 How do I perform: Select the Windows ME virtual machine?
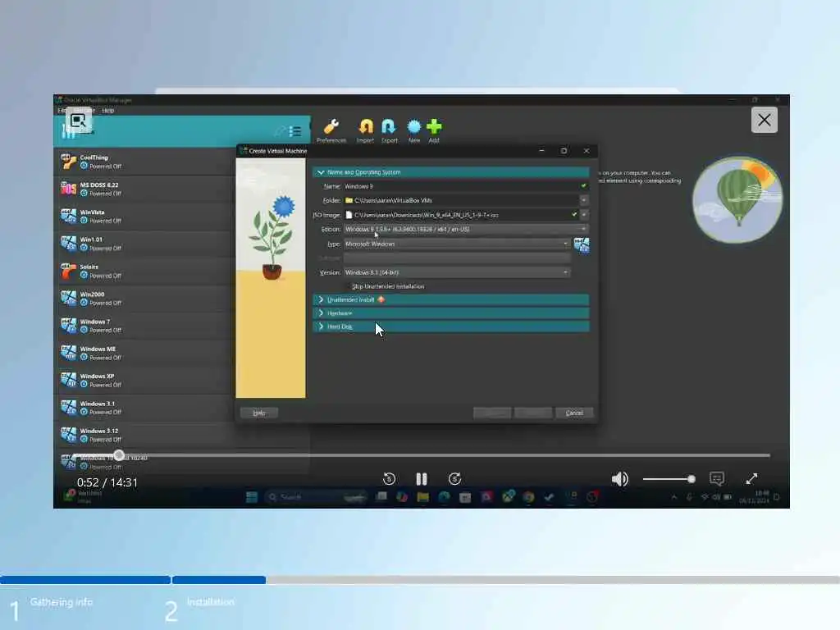[144, 353]
